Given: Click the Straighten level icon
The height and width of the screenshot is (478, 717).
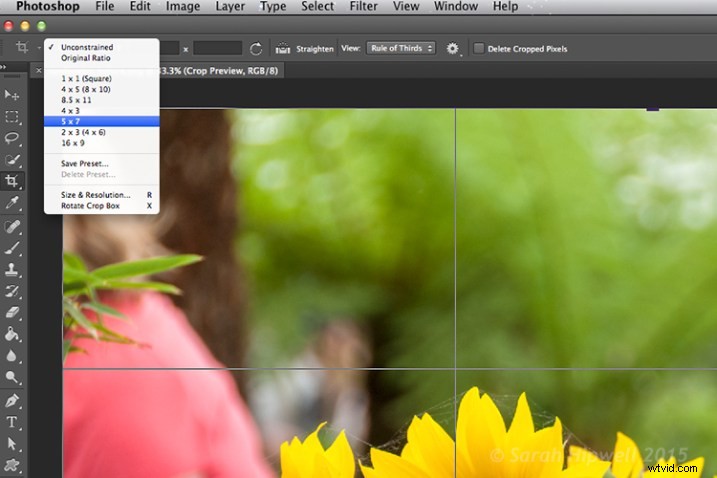Looking at the screenshot, I should click(283, 48).
